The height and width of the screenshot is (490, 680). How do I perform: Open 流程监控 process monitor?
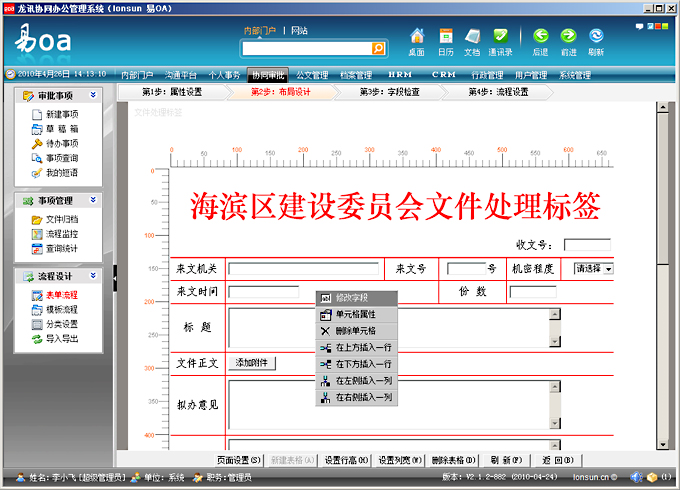[x=56, y=234]
